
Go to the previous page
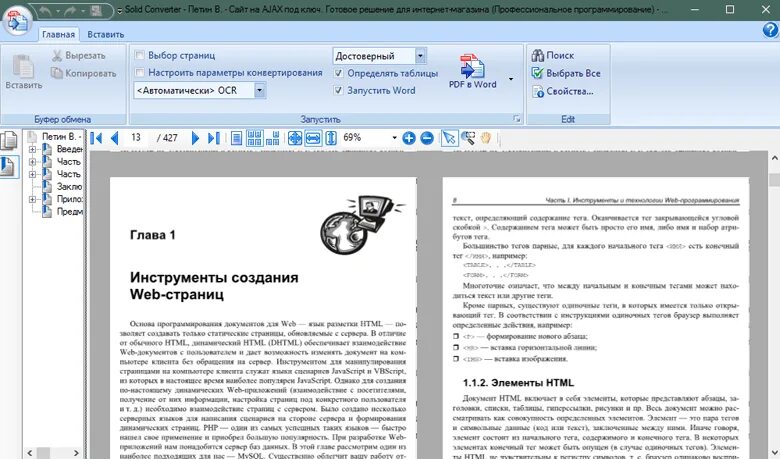pos(115,138)
